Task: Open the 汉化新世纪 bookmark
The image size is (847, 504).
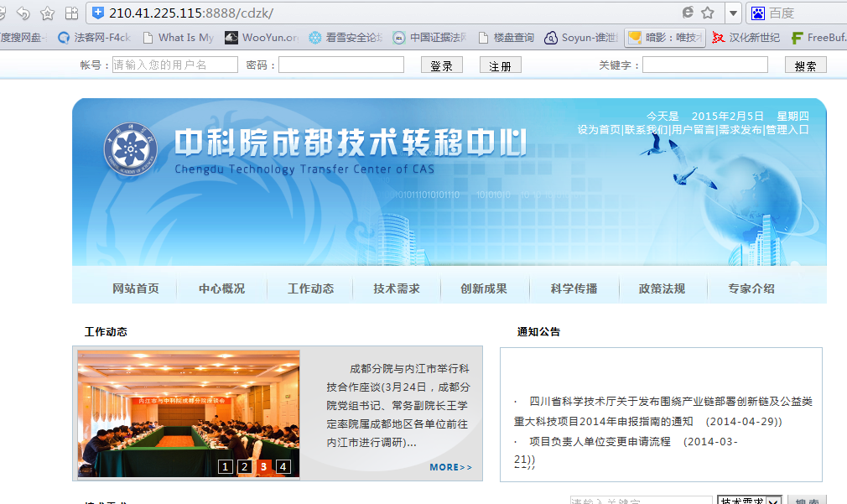Action: 746,37
